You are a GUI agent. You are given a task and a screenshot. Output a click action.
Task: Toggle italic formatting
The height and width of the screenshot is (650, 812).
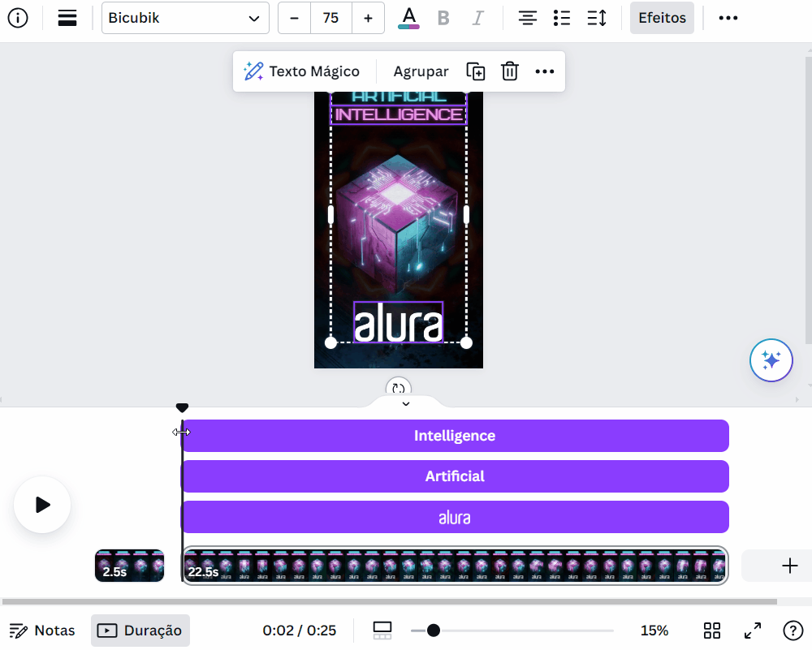point(477,18)
